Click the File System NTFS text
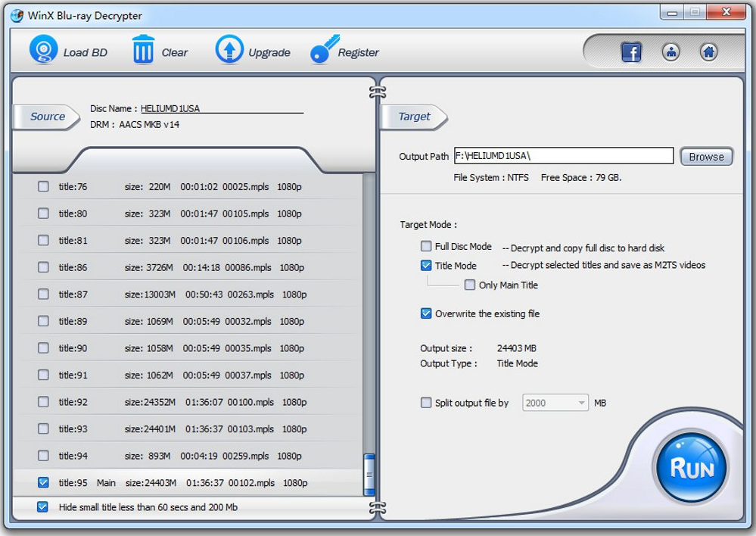The image size is (756, 536). pos(491,178)
